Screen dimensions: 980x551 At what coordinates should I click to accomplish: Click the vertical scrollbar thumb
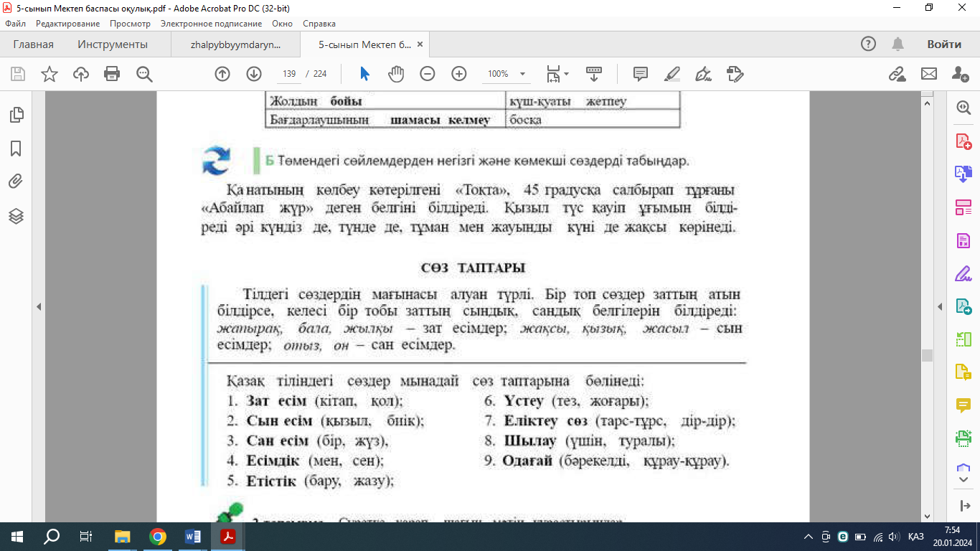tap(927, 355)
